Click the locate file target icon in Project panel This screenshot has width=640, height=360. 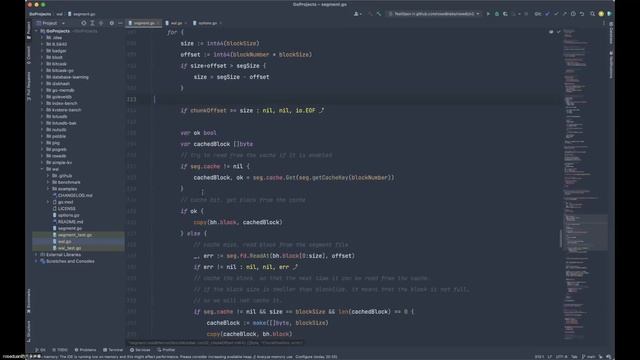84,23
